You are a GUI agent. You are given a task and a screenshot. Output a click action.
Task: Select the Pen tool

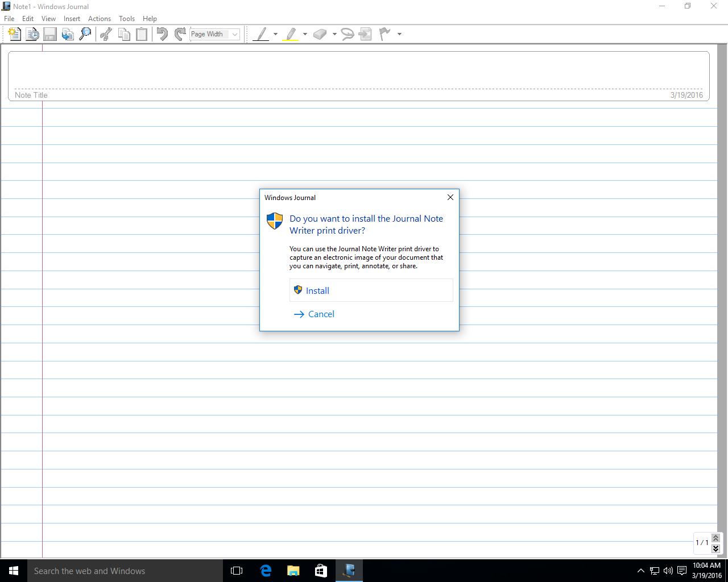pos(260,34)
